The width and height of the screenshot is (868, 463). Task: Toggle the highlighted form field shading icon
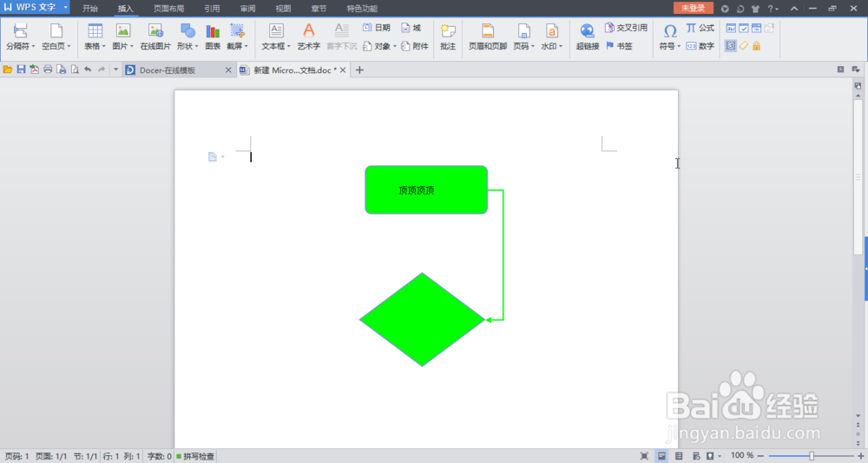[x=731, y=46]
